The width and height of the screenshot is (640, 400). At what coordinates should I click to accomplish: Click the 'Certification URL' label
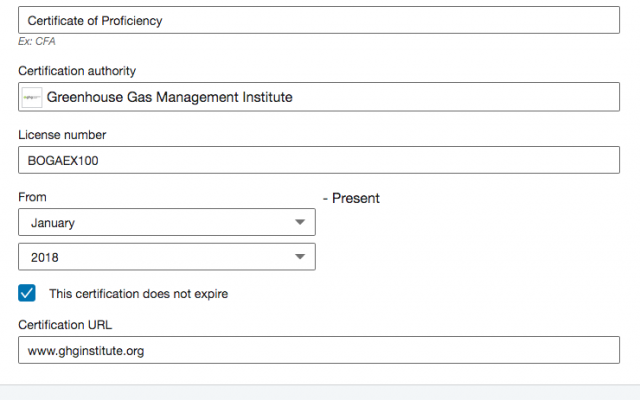(x=65, y=325)
